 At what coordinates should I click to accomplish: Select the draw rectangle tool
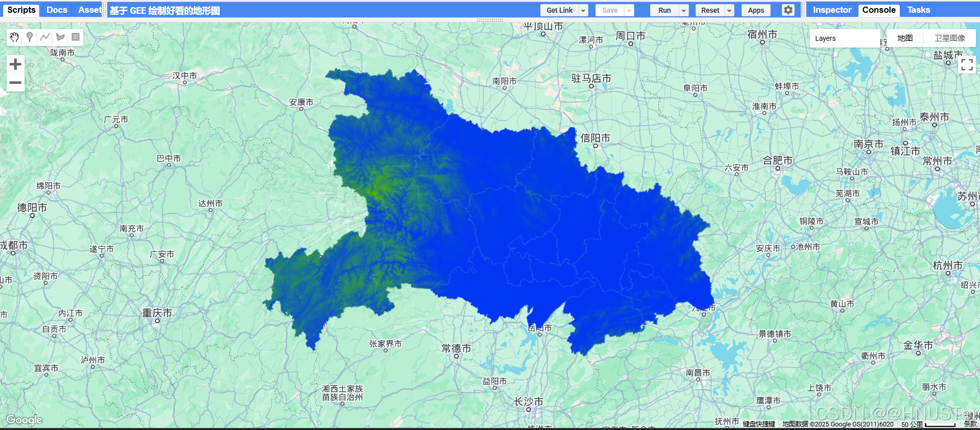pos(76,37)
